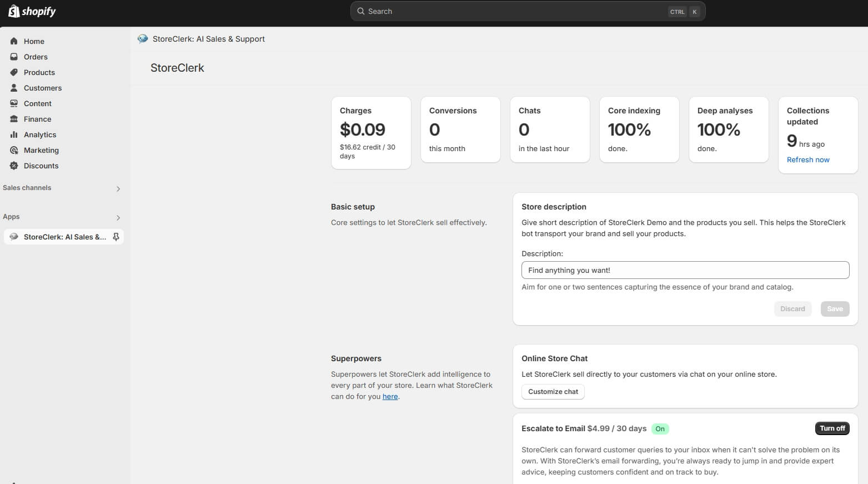Viewport: 868px width, 484px height.
Task: Select the Content icon
Action: (x=14, y=103)
